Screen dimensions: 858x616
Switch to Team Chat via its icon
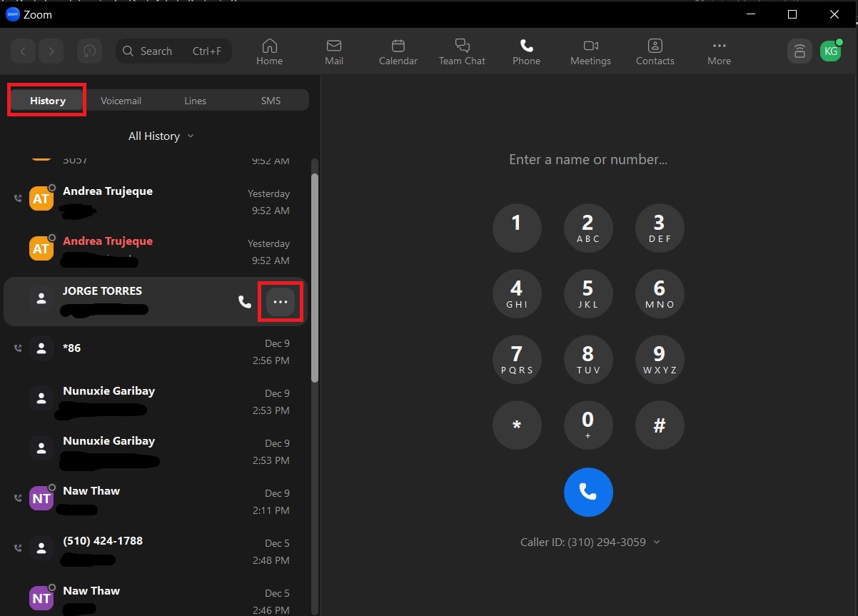(x=462, y=44)
